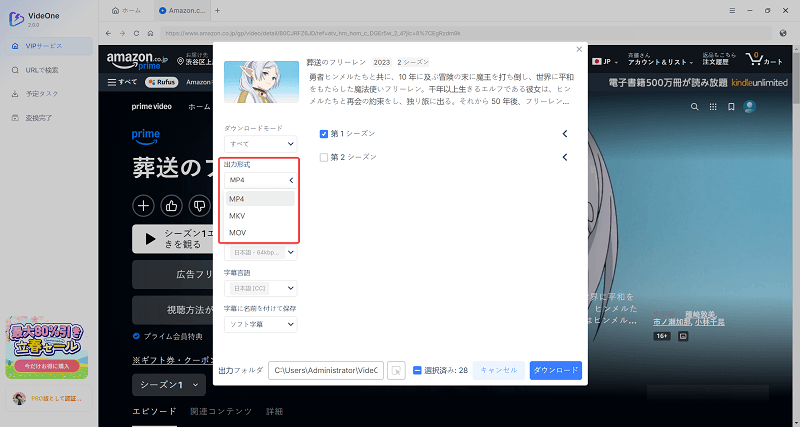Viewport: 800px width, 427px height.
Task: Click the page reload icon
Action: pyautogui.click(x=136, y=33)
